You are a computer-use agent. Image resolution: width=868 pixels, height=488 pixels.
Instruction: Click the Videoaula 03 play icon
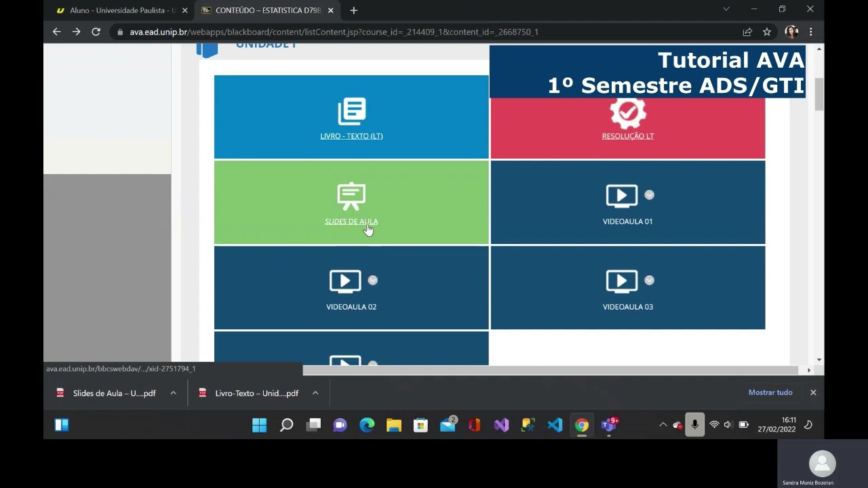[622, 281]
